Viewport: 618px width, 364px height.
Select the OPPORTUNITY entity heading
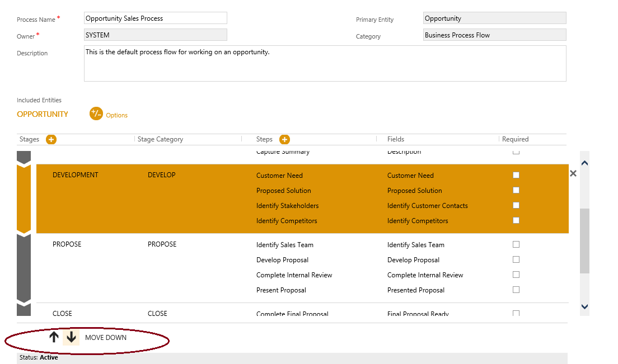[x=42, y=114]
